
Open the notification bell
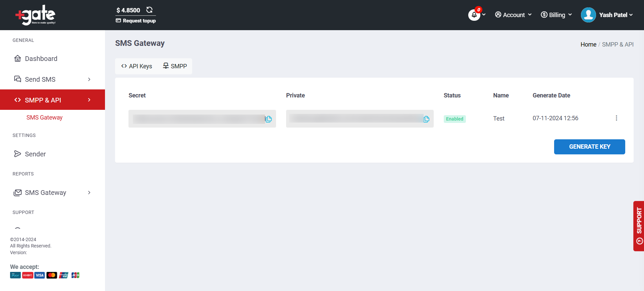click(x=474, y=15)
